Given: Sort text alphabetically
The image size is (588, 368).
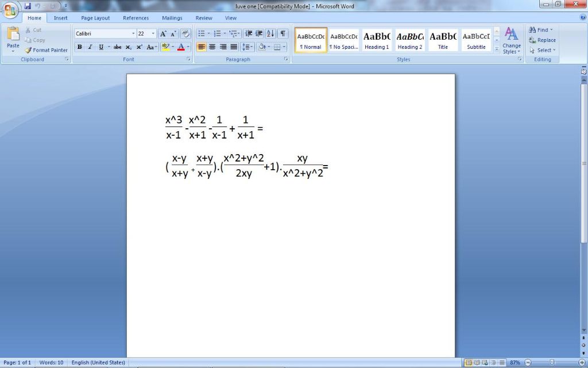Looking at the screenshot, I should (x=270, y=34).
